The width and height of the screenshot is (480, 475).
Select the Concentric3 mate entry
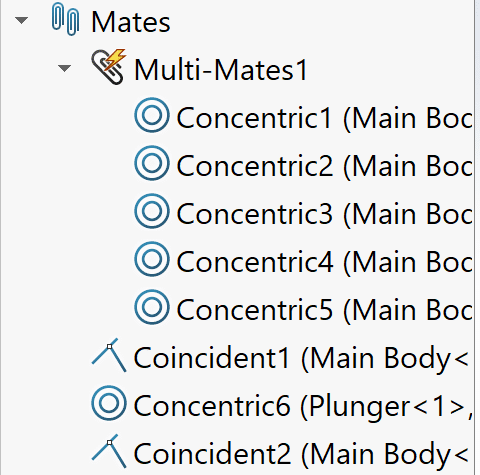(324, 214)
